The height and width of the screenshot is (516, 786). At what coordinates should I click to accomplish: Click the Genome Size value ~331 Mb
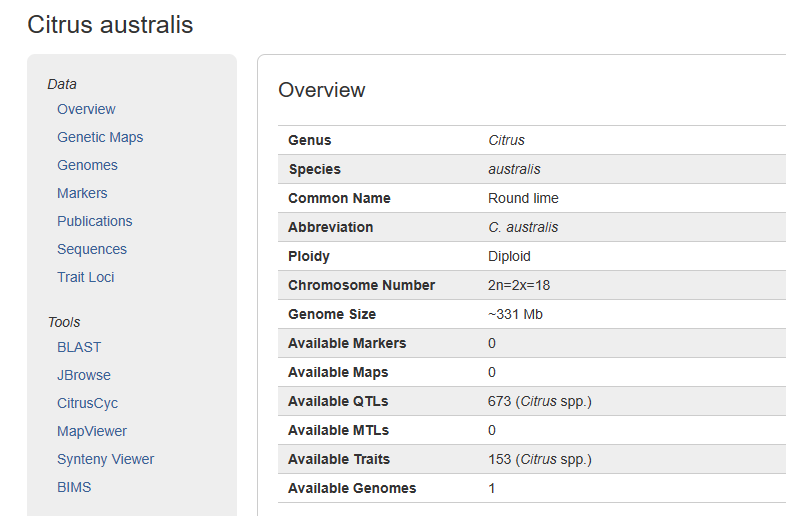pyautogui.click(x=515, y=314)
